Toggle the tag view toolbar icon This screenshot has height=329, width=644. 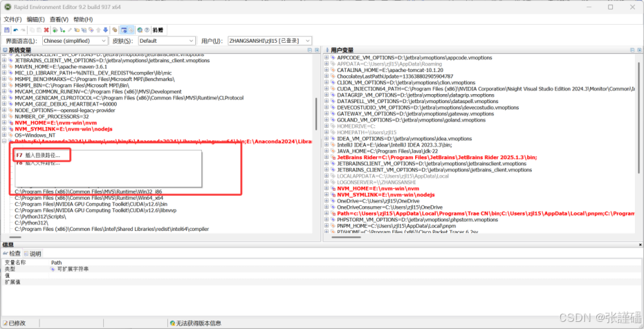(130, 30)
